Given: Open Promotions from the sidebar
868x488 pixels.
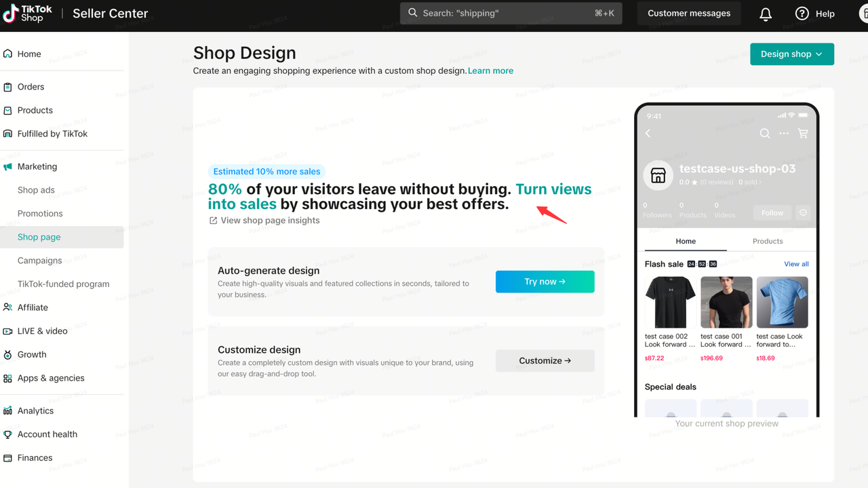Looking at the screenshot, I should (40, 213).
